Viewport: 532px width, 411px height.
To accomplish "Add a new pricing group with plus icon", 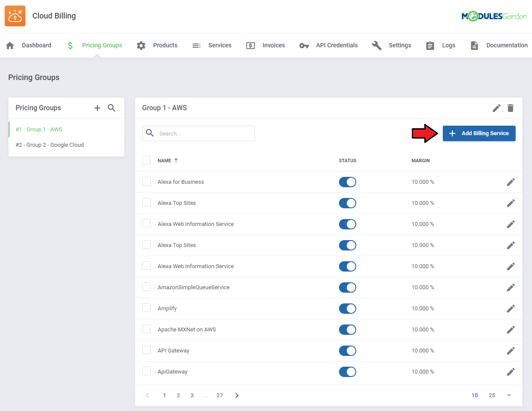I will coord(97,108).
